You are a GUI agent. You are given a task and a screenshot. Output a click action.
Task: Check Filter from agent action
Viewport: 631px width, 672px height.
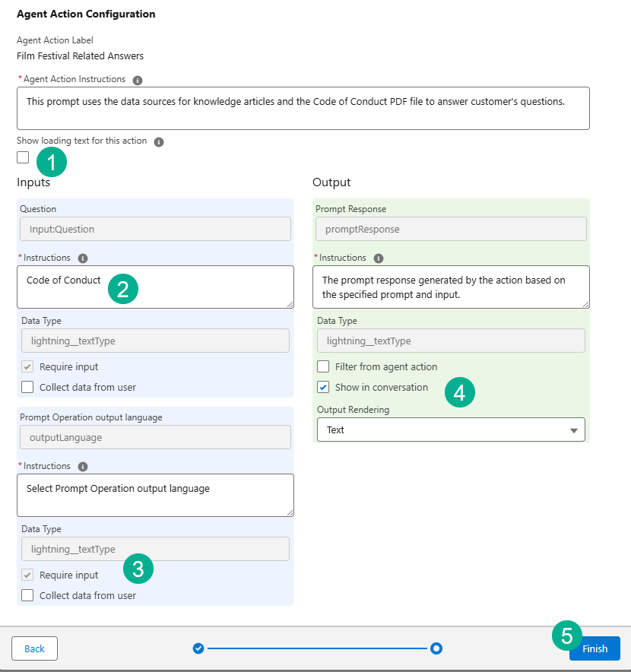click(x=324, y=367)
